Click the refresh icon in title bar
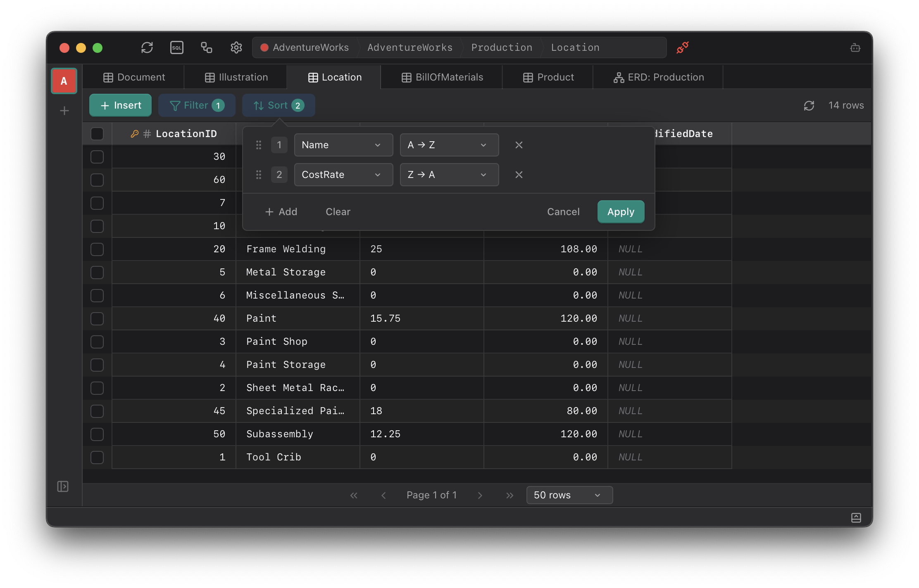 click(147, 47)
